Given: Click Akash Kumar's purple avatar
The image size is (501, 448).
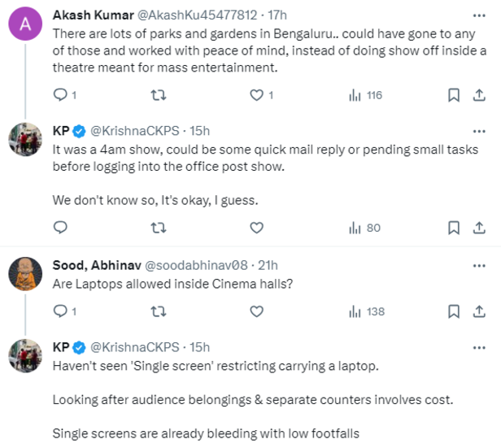Looking at the screenshot, I should (25, 24).
